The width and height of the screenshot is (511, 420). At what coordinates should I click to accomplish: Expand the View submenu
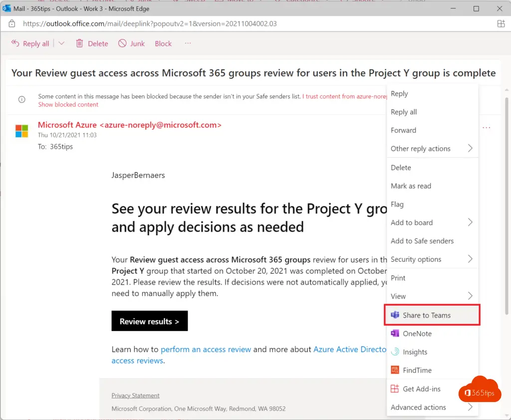(470, 296)
